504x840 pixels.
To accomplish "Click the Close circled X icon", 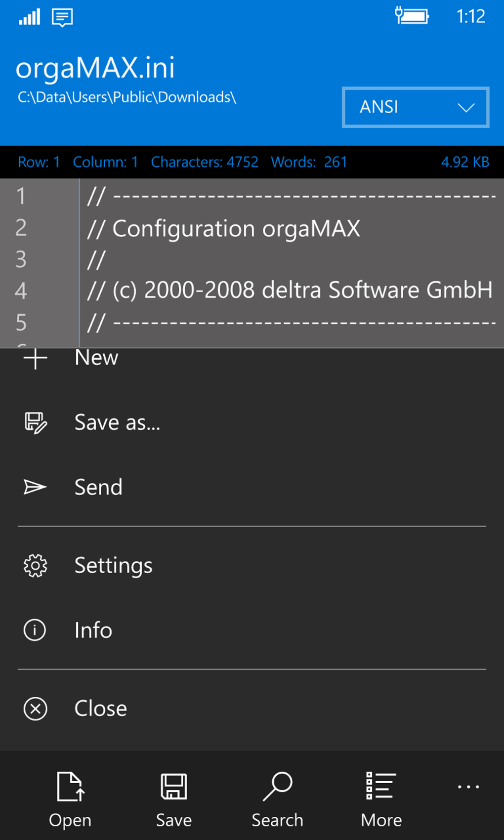I will [36, 709].
